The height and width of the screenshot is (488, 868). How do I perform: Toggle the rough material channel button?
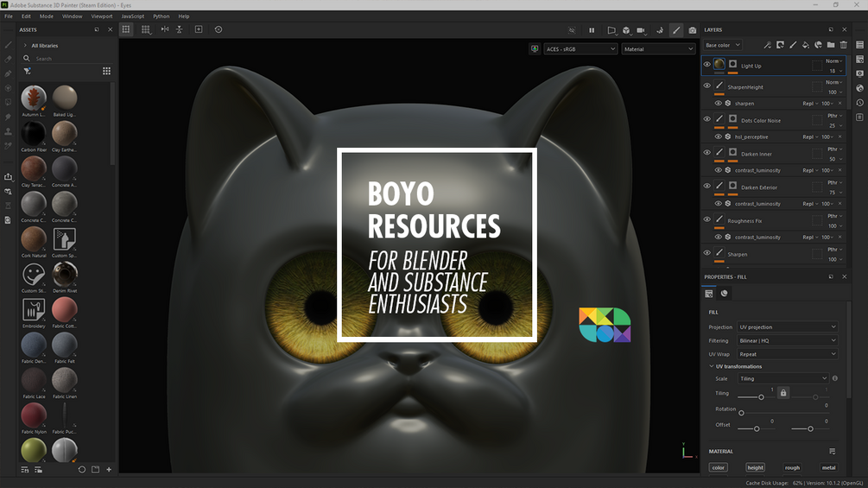[792, 467]
